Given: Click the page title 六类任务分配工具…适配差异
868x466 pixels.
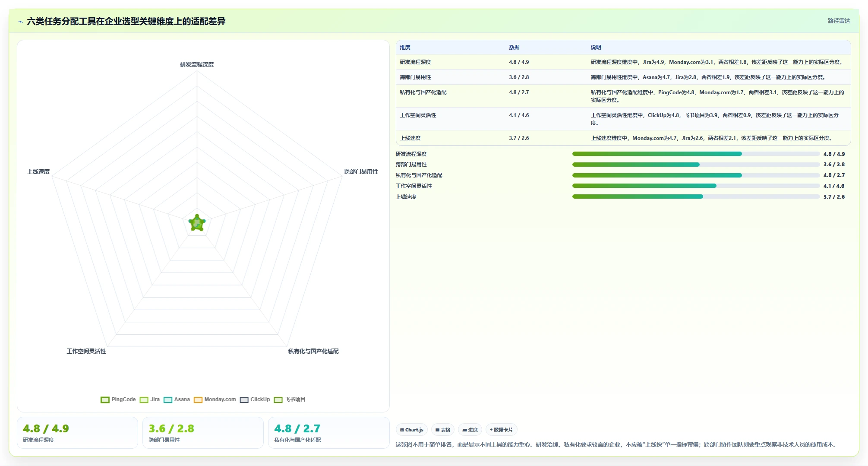Looking at the screenshot, I should 126,21.
